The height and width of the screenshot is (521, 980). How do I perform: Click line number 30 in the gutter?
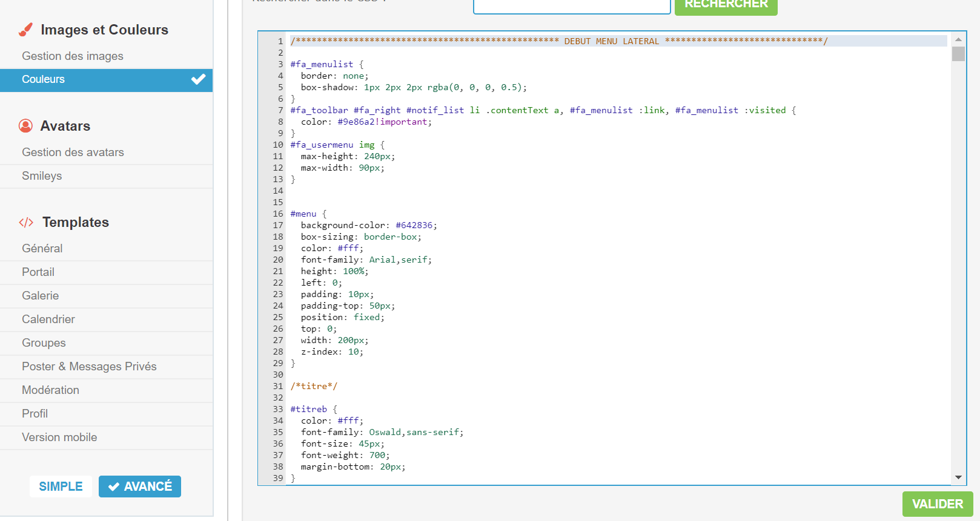(x=278, y=375)
